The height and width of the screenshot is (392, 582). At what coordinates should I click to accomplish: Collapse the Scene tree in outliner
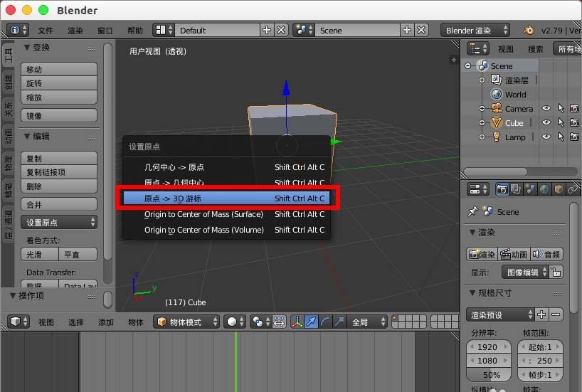(x=468, y=66)
